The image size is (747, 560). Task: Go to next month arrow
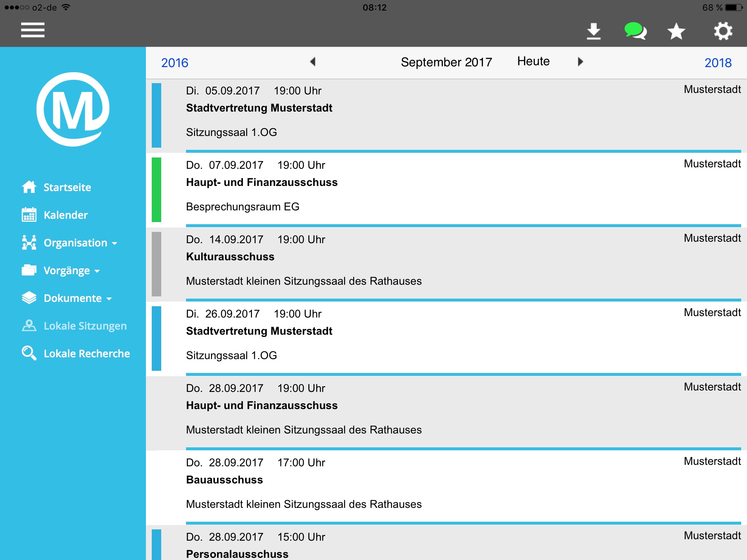580,62
